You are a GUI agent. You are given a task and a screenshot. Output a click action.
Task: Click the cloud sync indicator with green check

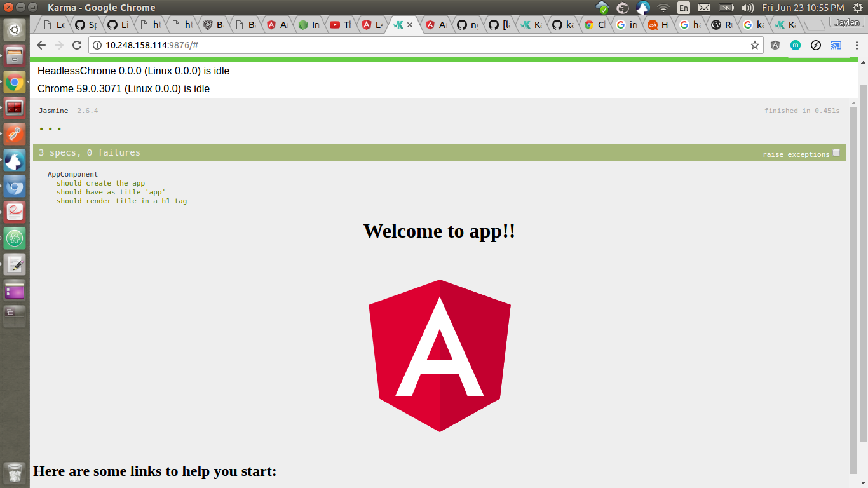click(602, 8)
